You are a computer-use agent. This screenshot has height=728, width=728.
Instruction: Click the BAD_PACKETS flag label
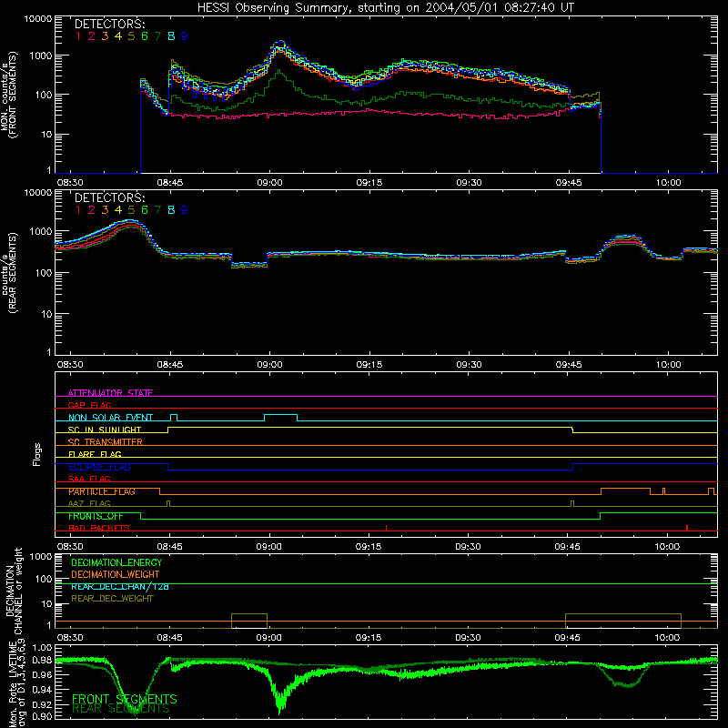point(99,529)
